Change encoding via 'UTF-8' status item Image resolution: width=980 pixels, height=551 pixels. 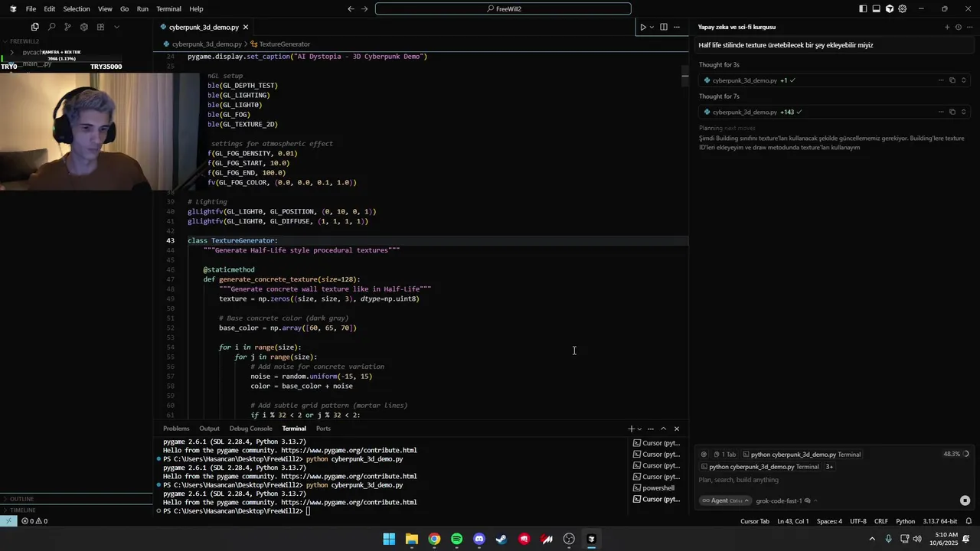857,521
